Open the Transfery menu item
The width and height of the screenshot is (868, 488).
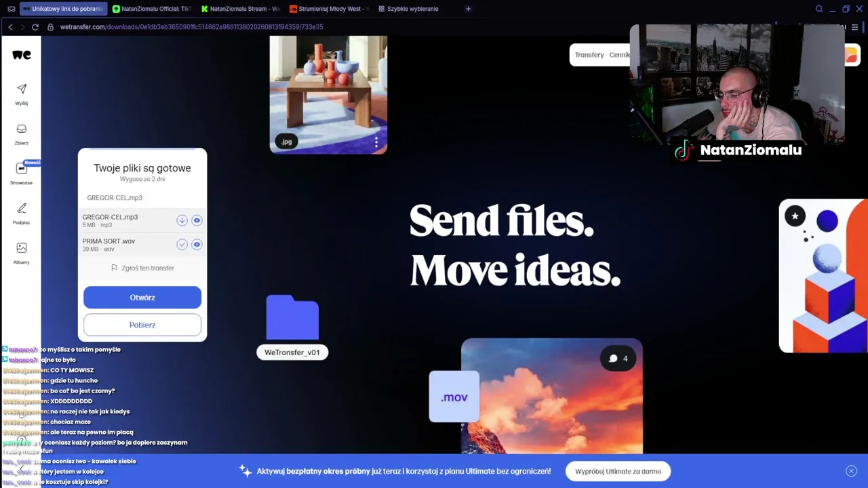click(589, 55)
